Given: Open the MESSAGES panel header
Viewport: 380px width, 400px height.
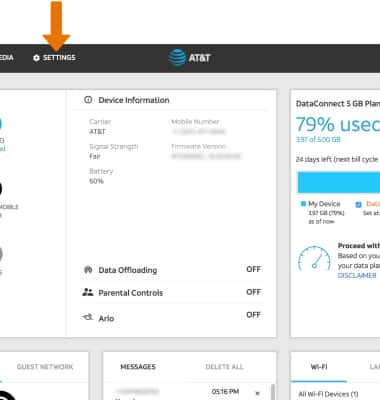Looking at the screenshot, I should click(138, 367).
